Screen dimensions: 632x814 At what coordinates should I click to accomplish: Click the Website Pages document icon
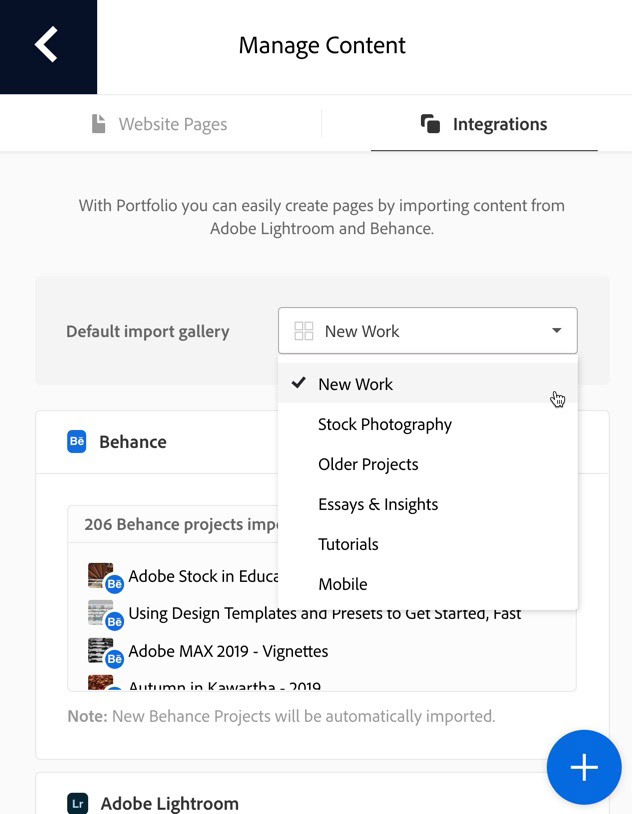(98, 124)
